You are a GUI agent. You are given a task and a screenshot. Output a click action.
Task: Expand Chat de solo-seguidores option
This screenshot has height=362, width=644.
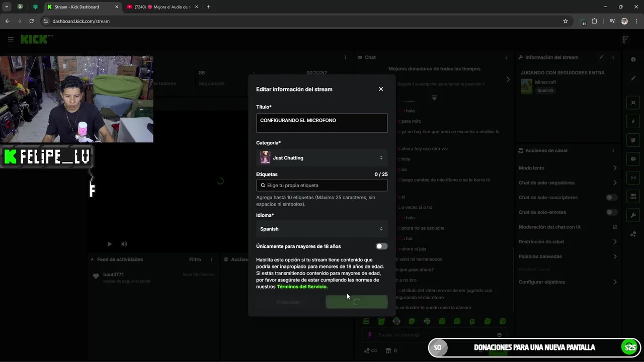567,183
